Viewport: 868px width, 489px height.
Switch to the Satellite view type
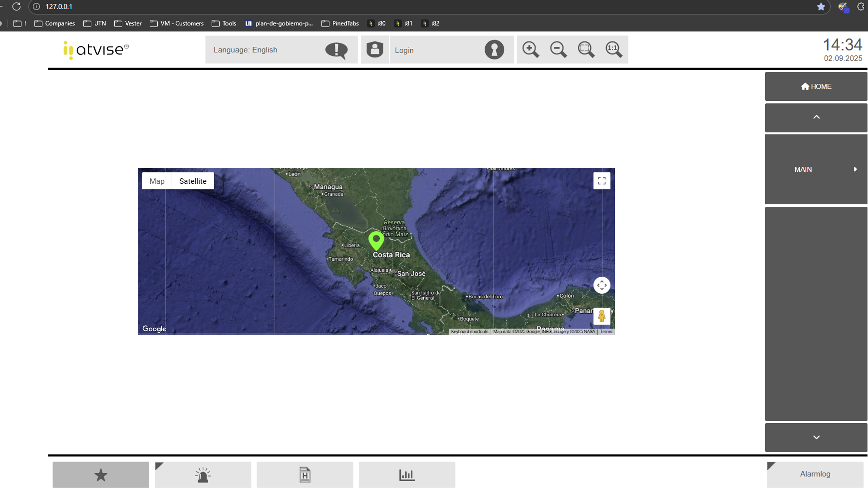tap(193, 181)
